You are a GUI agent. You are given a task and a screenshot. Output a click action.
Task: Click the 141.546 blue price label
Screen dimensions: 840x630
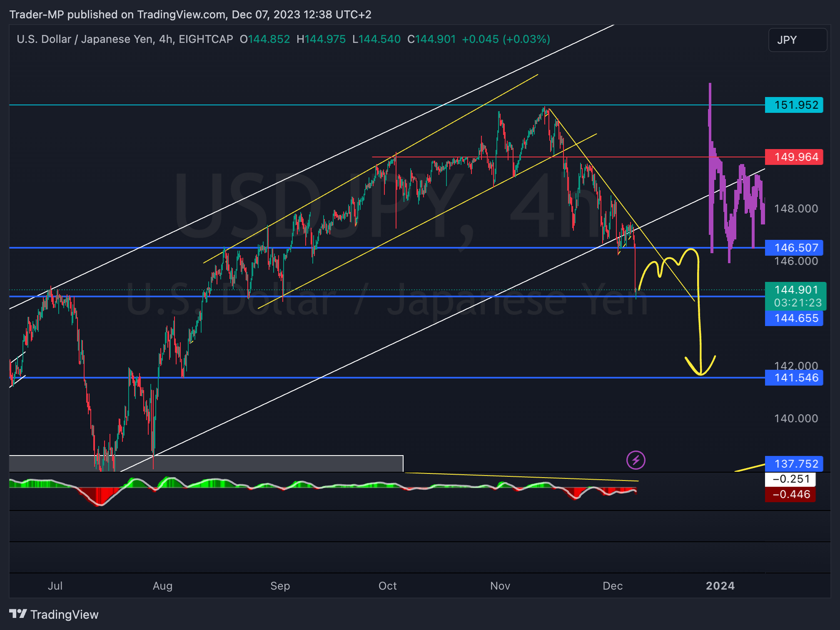click(x=794, y=378)
